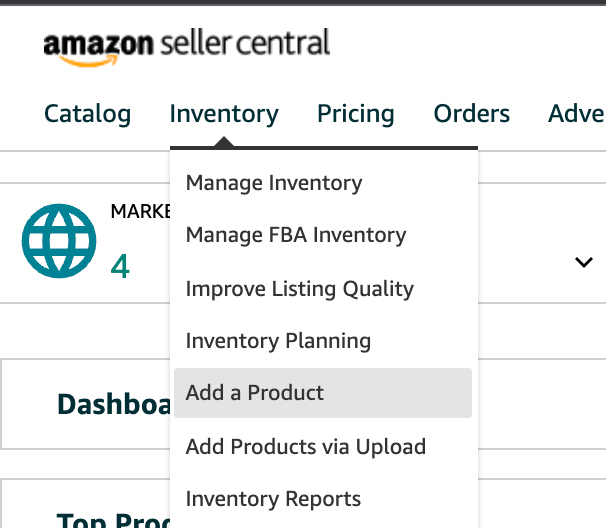The height and width of the screenshot is (528, 606).
Task: Select Manage Inventory from dropdown
Action: click(x=274, y=182)
